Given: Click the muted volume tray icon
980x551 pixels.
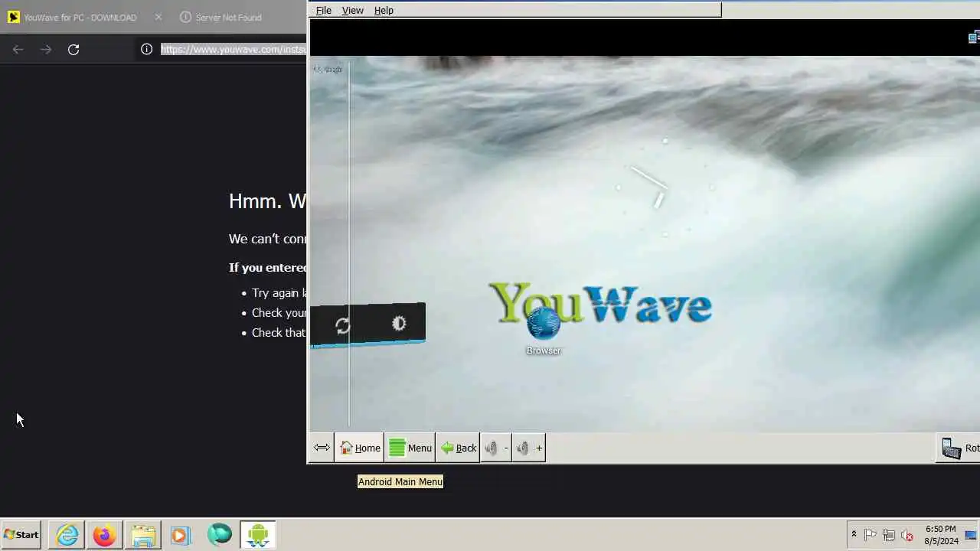Looking at the screenshot, I should (x=907, y=535).
